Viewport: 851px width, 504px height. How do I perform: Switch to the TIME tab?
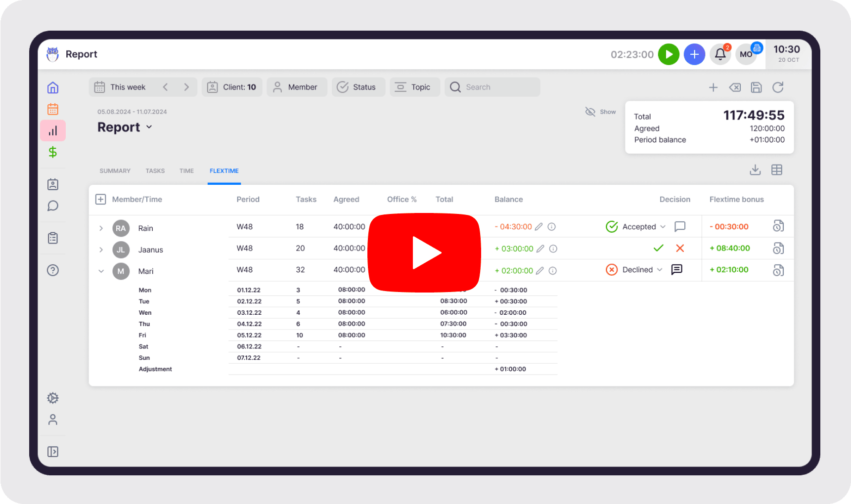click(x=186, y=171)
